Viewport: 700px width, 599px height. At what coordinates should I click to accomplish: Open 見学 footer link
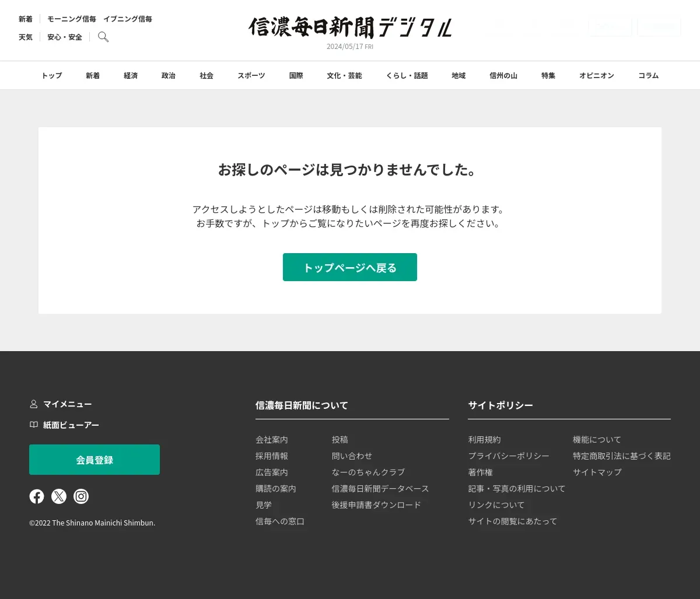point(264,505)
